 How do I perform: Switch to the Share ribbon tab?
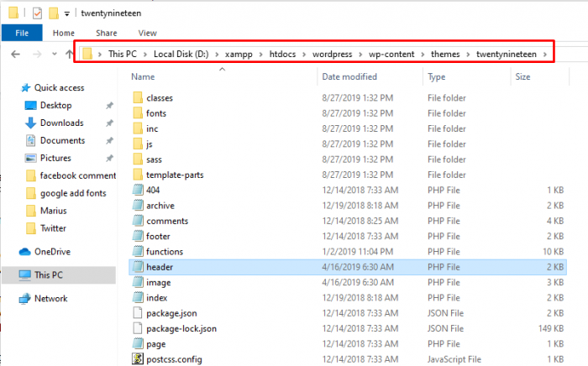(x=106, y=33)
